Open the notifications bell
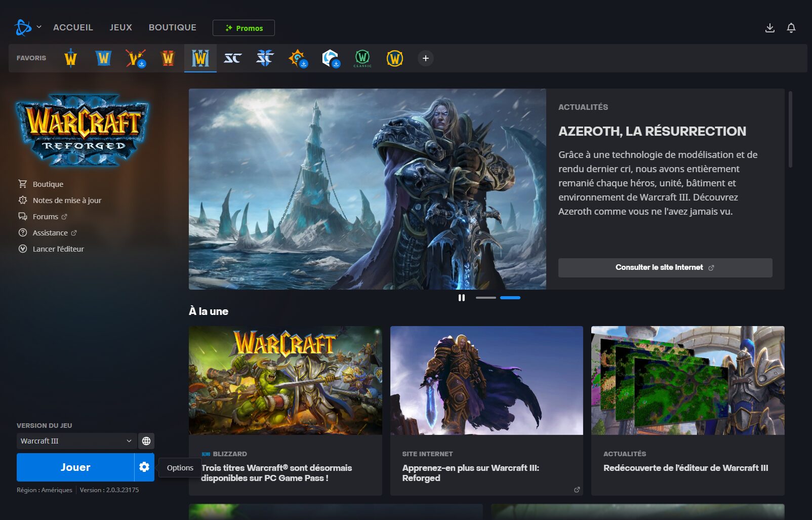This screenshot has height=520, width=812. [791, 28]
